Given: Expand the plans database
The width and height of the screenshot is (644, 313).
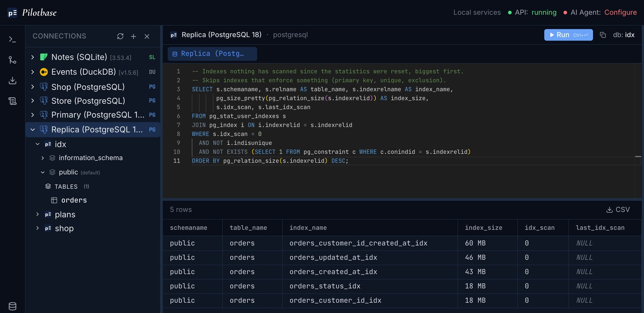Looking at the screenshot, I should tap(38, 215).
